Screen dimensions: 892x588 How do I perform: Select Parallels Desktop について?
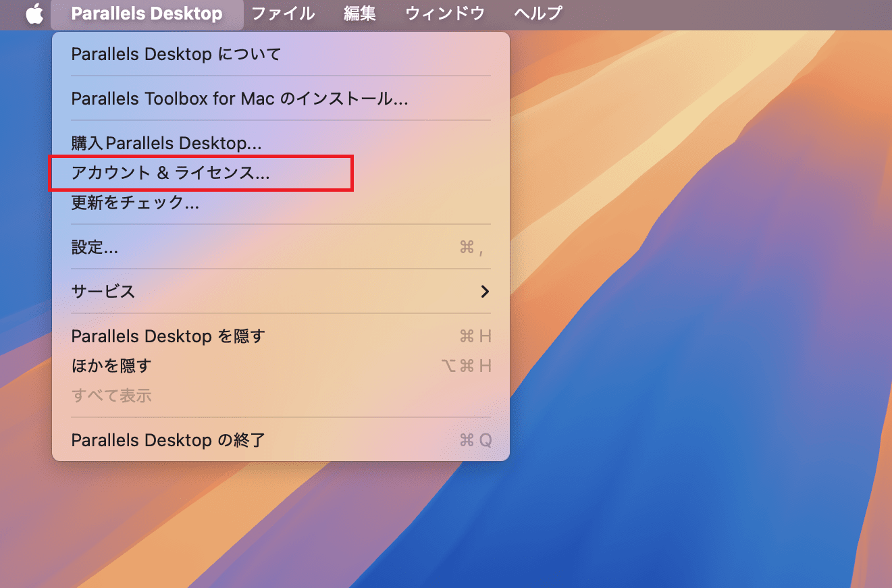pyautogui.click(x=281, y=54)
